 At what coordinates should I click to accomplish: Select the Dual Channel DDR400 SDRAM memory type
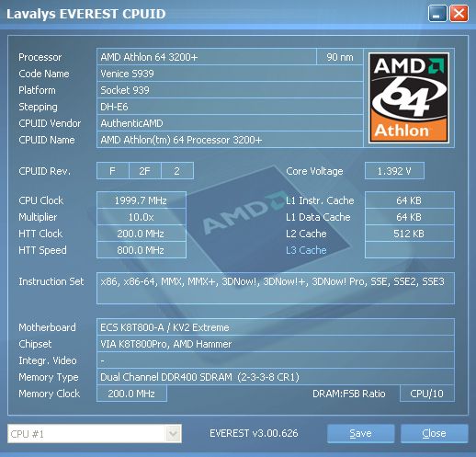tap(276, 377)
